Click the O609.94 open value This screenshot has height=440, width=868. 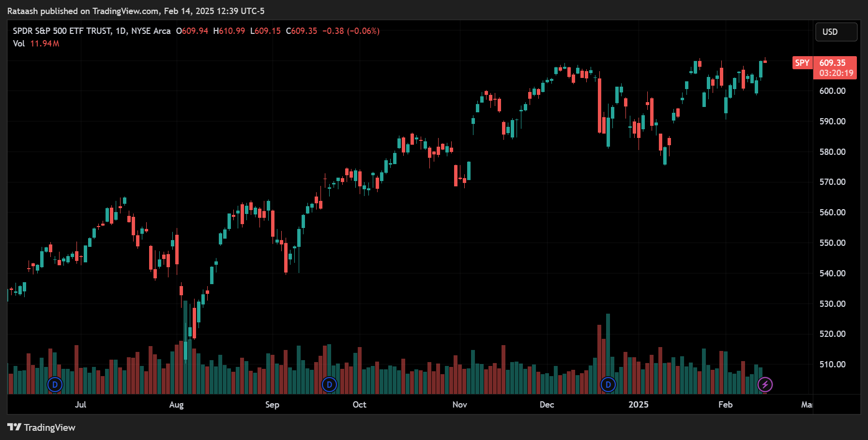[192, 31]
